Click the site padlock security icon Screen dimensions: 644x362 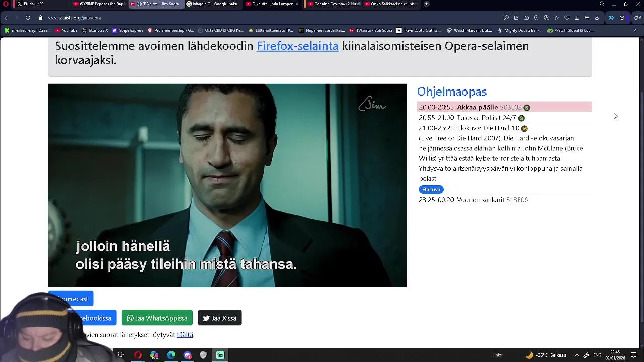41,18
